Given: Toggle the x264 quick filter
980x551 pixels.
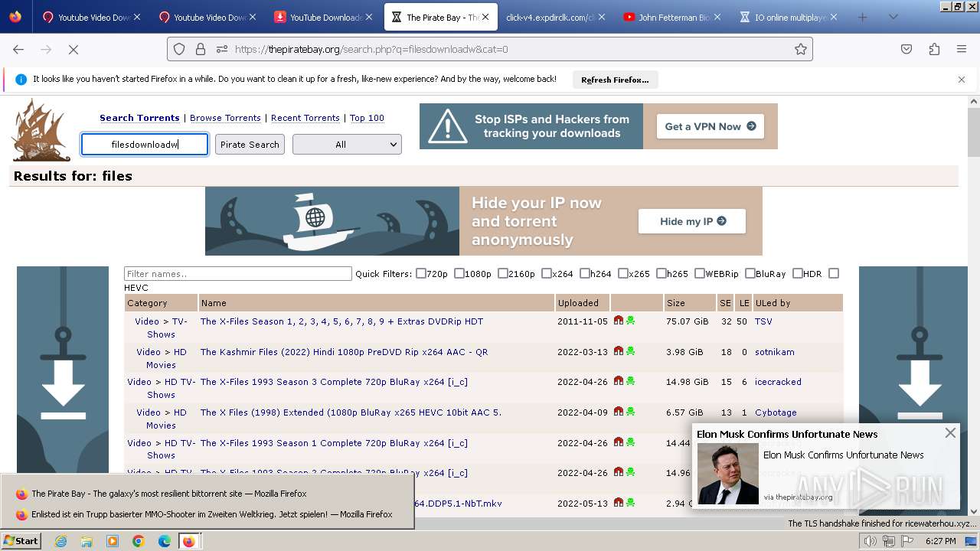Looking at the screenshot, I should click(547, 273).
